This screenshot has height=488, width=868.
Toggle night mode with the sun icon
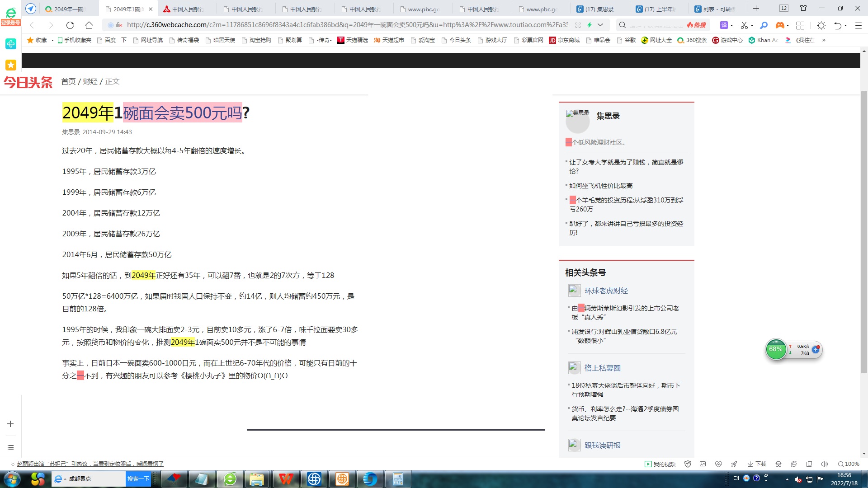pos(821,25)
